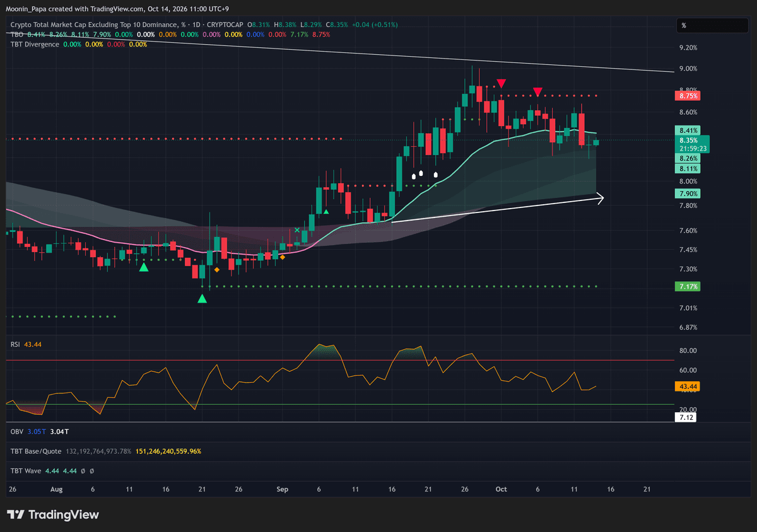Click the white 7.12 axis label

pos(685,417)
